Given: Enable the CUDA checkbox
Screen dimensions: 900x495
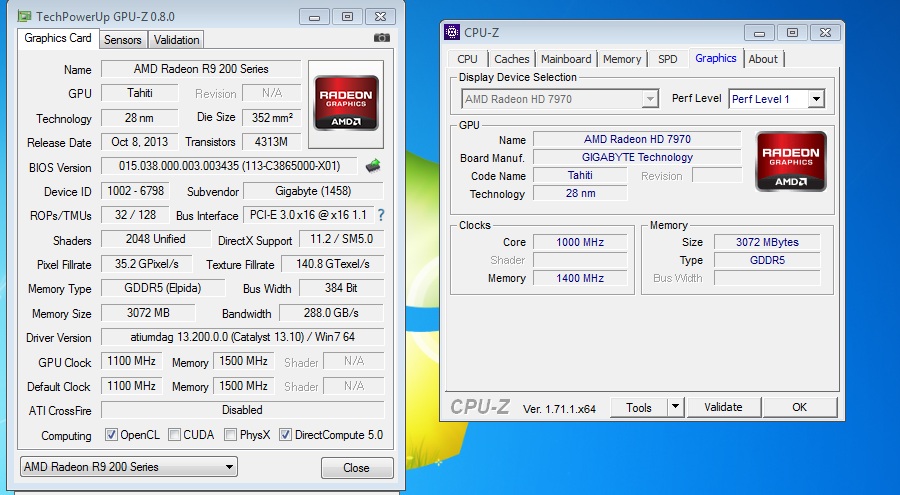Looking at the screenshot, I should (x=175, y=435).
